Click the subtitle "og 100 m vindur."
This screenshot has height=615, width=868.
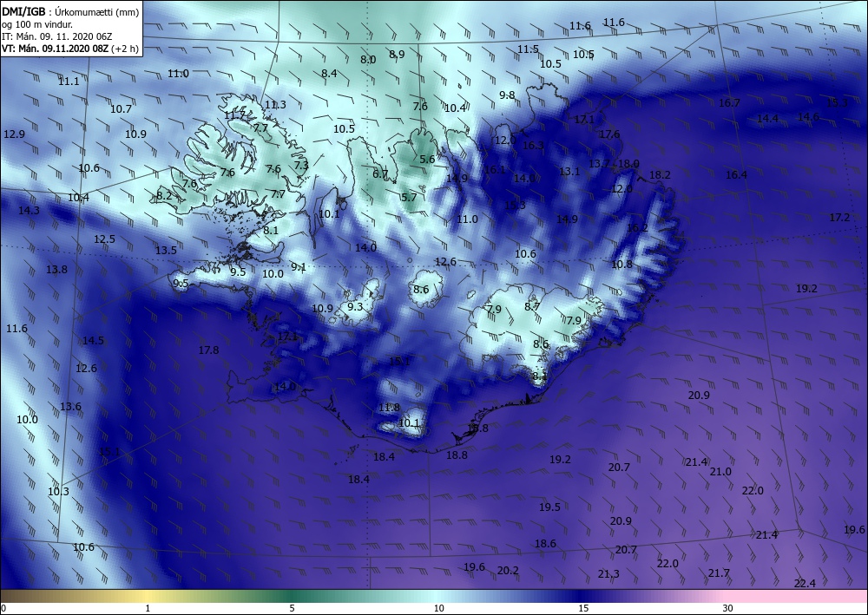[37, 24]
